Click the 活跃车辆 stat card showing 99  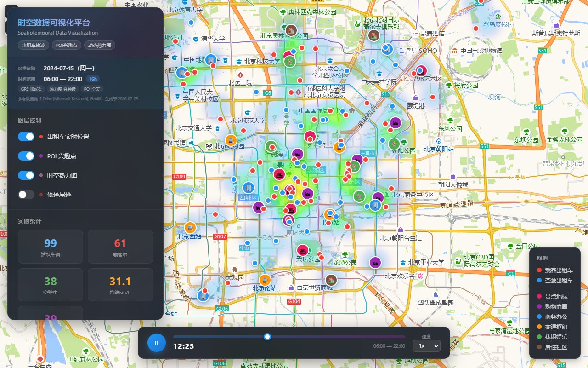[51, 247]
